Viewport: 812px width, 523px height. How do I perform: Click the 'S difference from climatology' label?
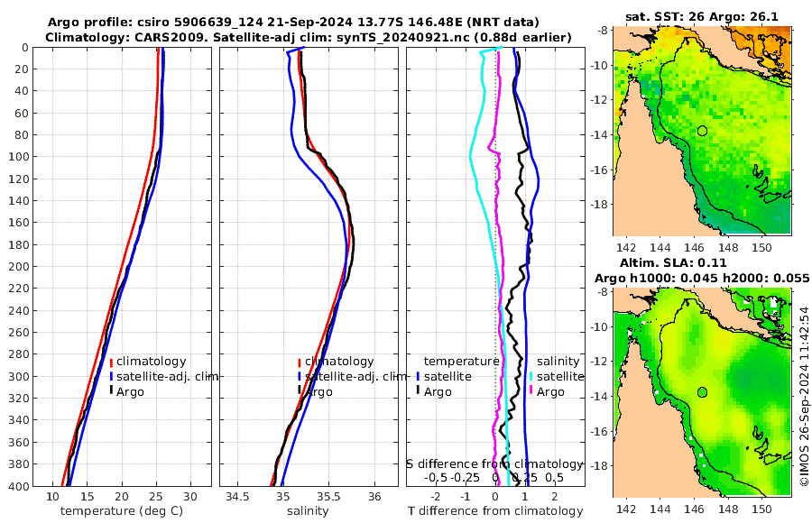coord(494,463)
